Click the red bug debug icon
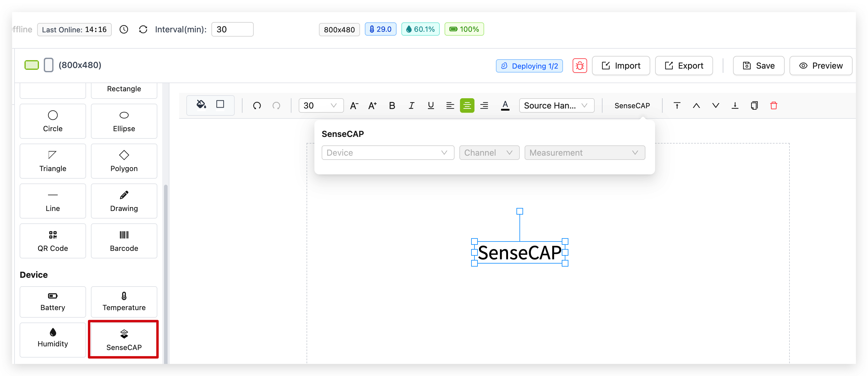 coord(580,65)
